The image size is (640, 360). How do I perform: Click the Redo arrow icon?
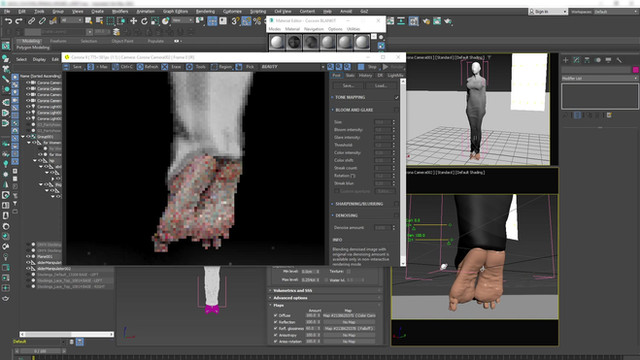tap(19, 21)
